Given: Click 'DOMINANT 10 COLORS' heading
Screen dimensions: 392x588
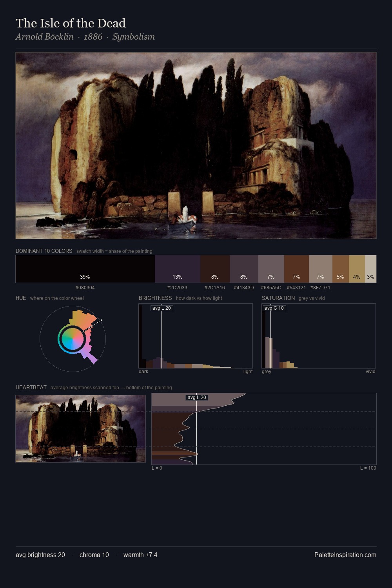Looking at the screenshot, I should coord(44,251).
